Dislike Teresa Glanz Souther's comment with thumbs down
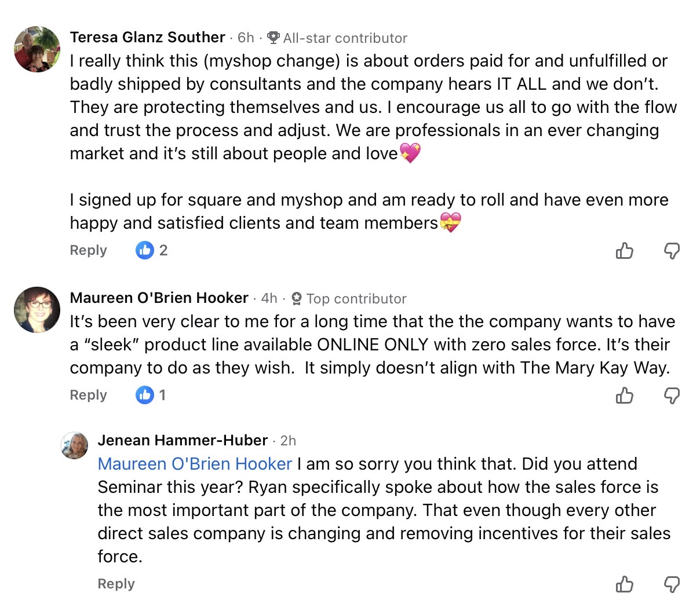The image size is (700, 611). coord(672,251)
